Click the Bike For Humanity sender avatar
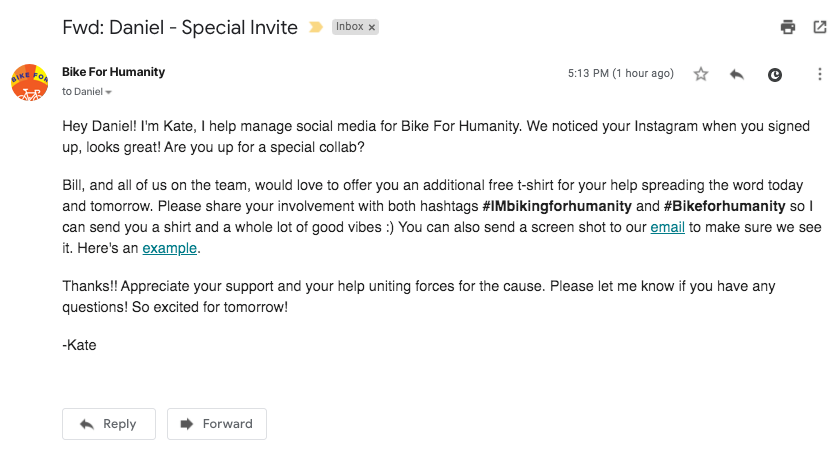Image resolution: width=840 pixels, height=462 pixels. [x=30, y=81]
